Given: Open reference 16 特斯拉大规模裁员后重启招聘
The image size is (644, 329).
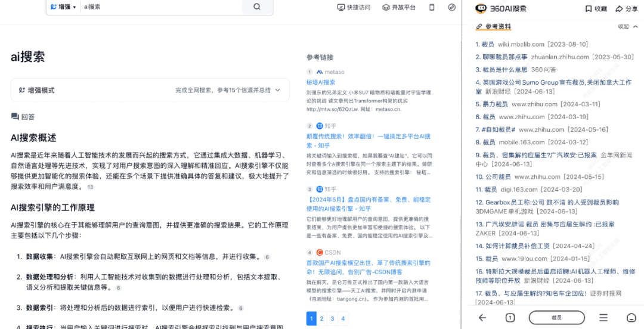Looking at the screenshot, I should point(555,276).
